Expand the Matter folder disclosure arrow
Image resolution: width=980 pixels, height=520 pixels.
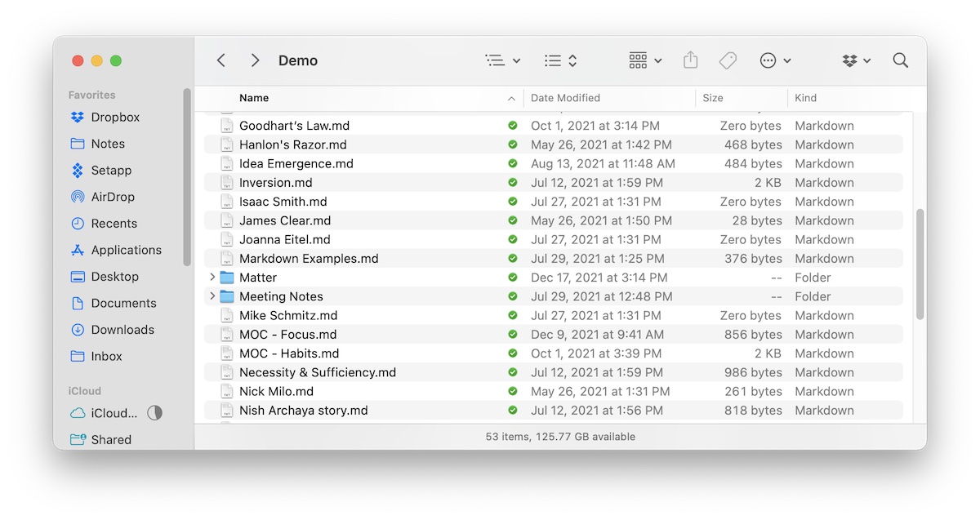212,278
